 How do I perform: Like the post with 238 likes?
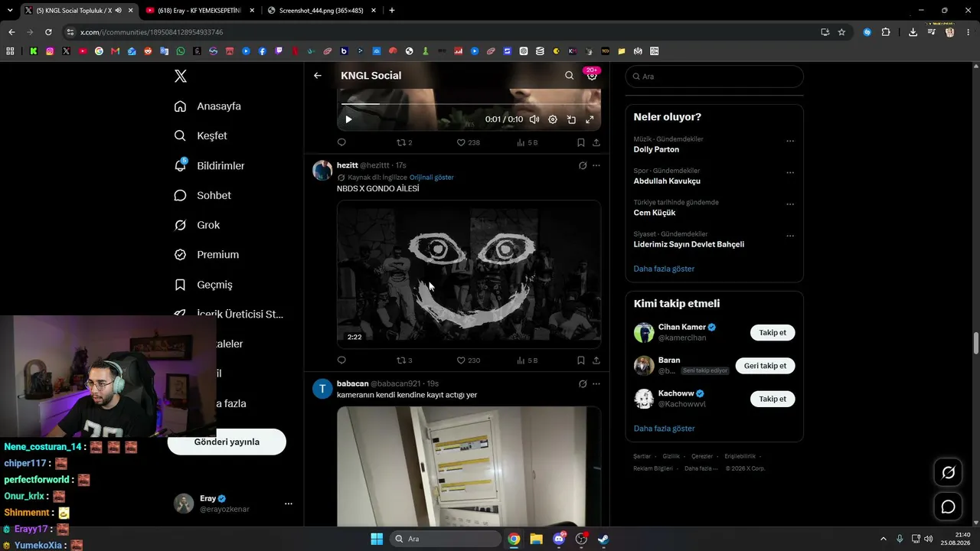point(468,142)
